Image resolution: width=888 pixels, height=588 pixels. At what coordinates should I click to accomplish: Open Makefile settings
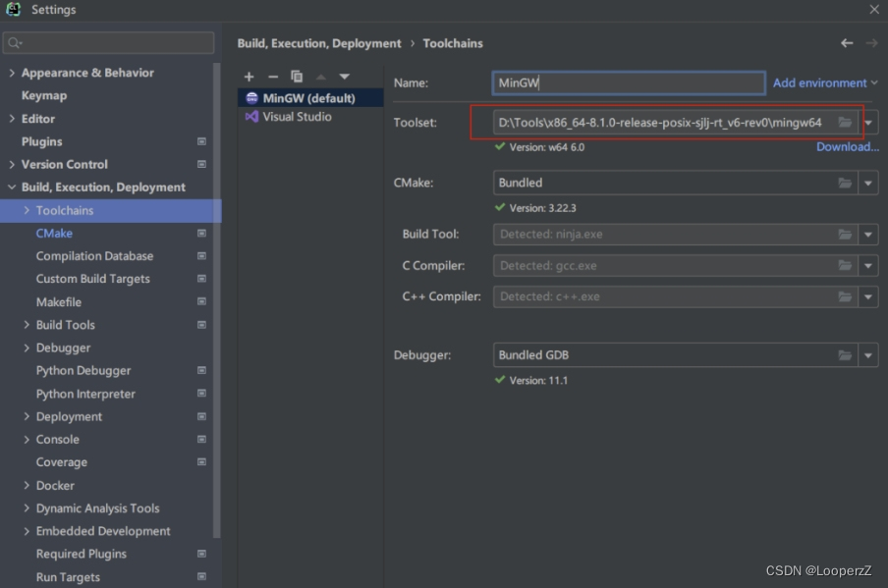[59, 301]
